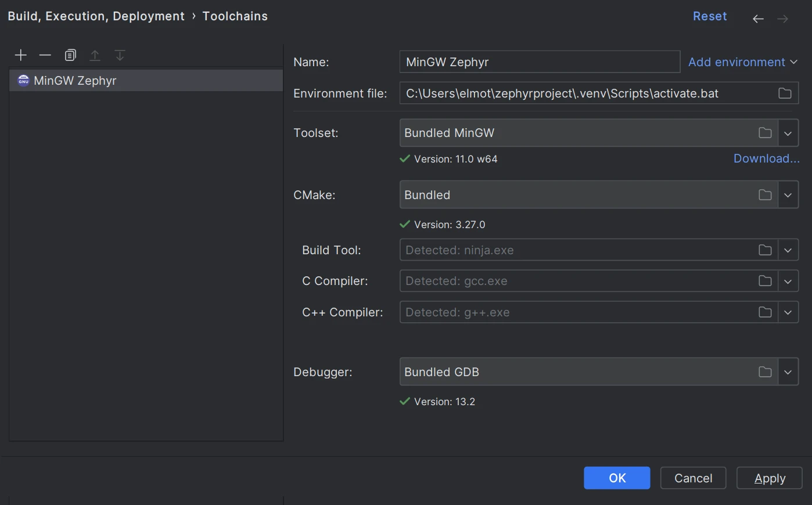Browse for Debugger folder icon
812x505 pixels.
[x=765, y=372]
